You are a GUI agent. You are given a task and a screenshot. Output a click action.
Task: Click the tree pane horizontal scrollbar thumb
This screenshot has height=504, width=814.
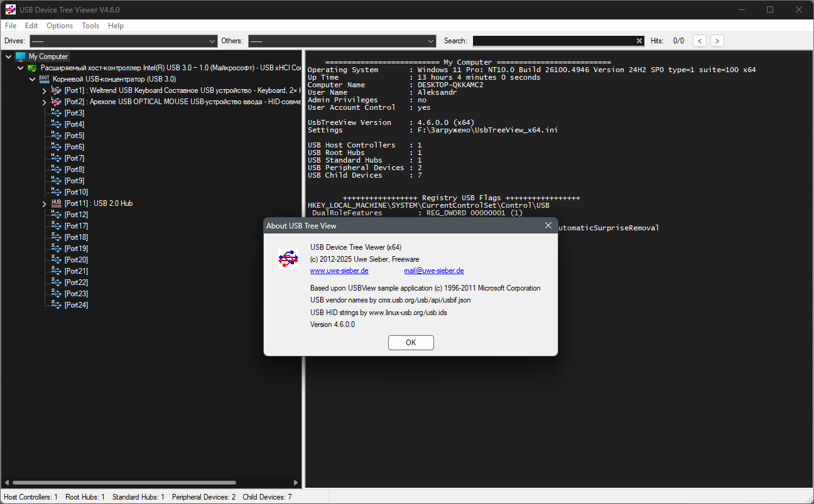(124, 483)
